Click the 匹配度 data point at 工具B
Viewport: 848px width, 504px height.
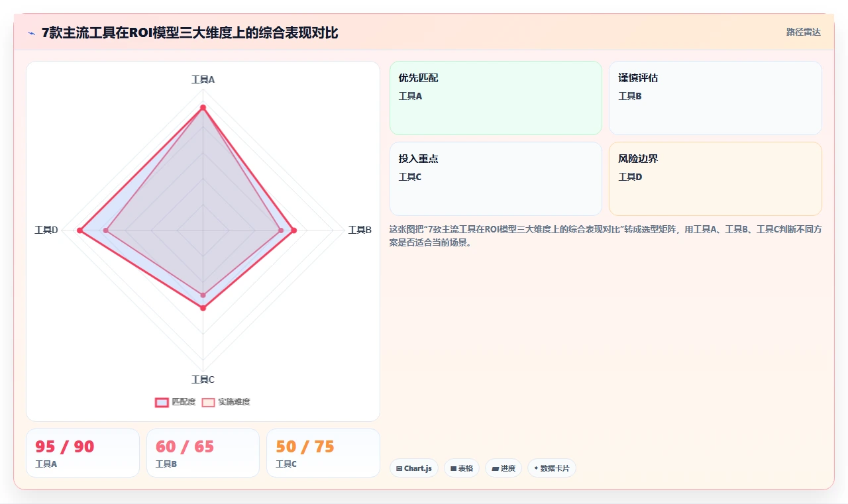294,230
